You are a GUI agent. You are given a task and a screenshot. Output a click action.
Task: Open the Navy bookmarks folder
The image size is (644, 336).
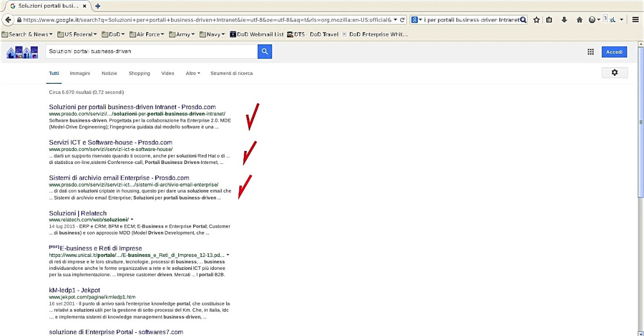212,34
